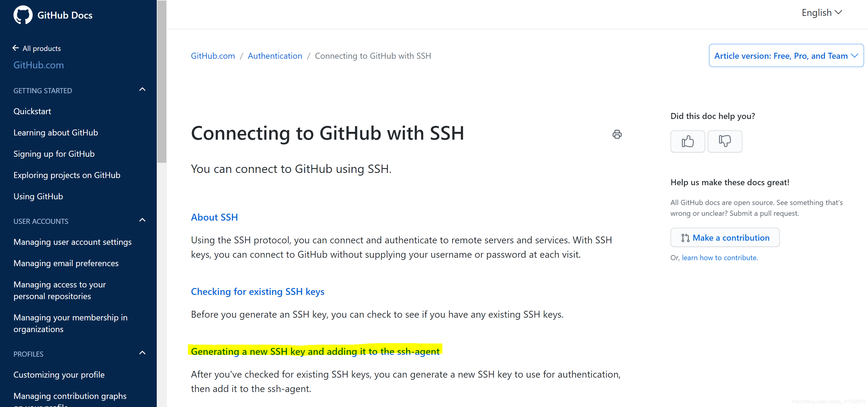Open Checking for existing SSH keys
The width and height of the screenshot is (868, 407).
[257, 291]
